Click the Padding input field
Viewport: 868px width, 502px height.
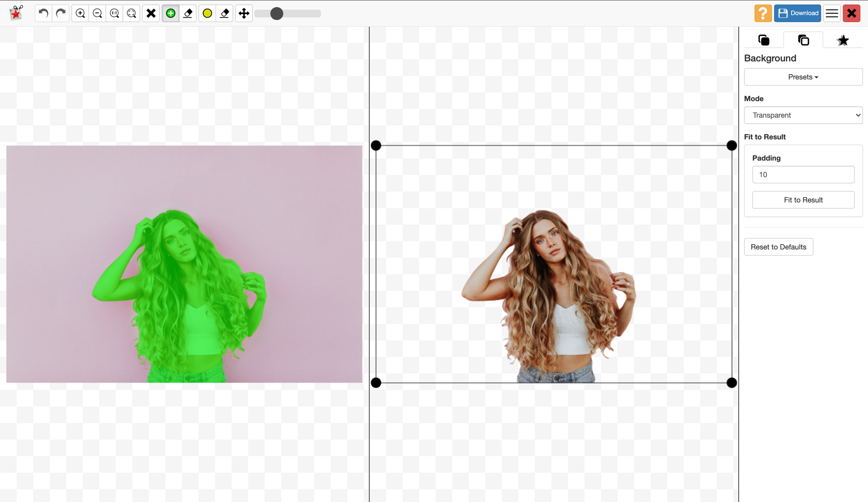click(803, 174)
